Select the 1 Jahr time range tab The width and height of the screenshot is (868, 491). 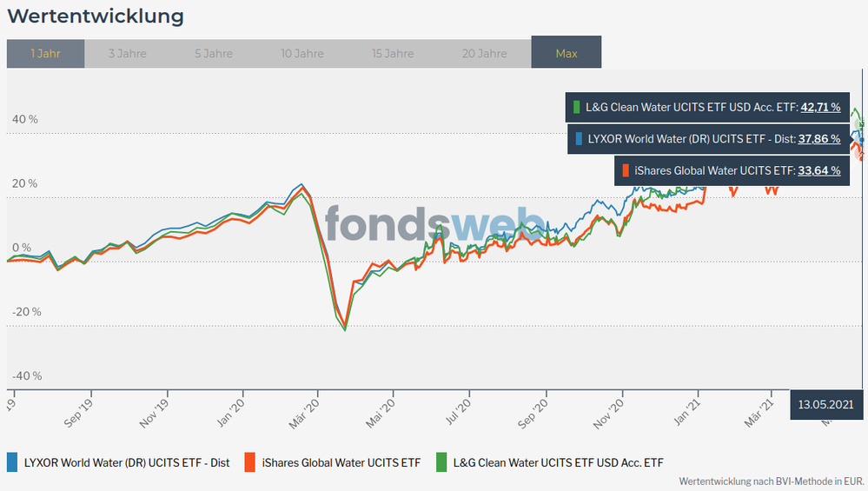[45, 53]
